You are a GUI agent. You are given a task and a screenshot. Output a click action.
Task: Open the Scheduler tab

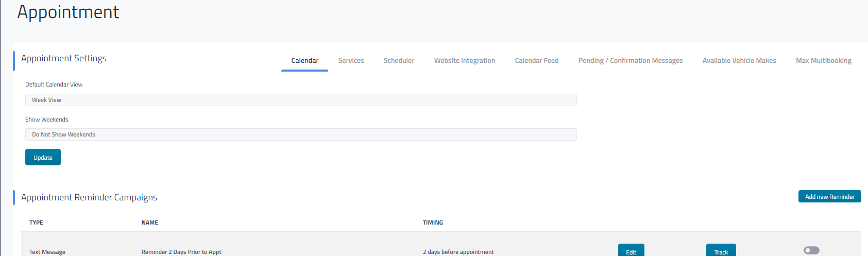coord(399,61)
